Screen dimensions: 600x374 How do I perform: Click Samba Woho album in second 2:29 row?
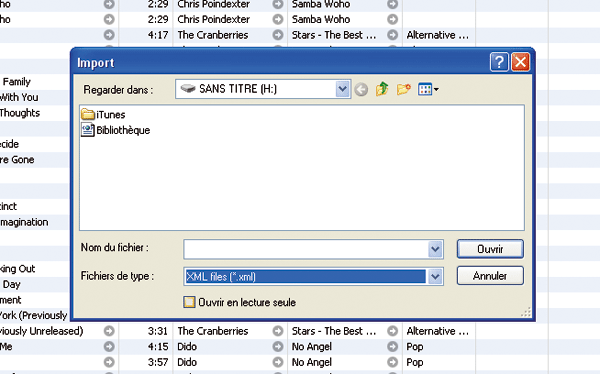[321, 19]
